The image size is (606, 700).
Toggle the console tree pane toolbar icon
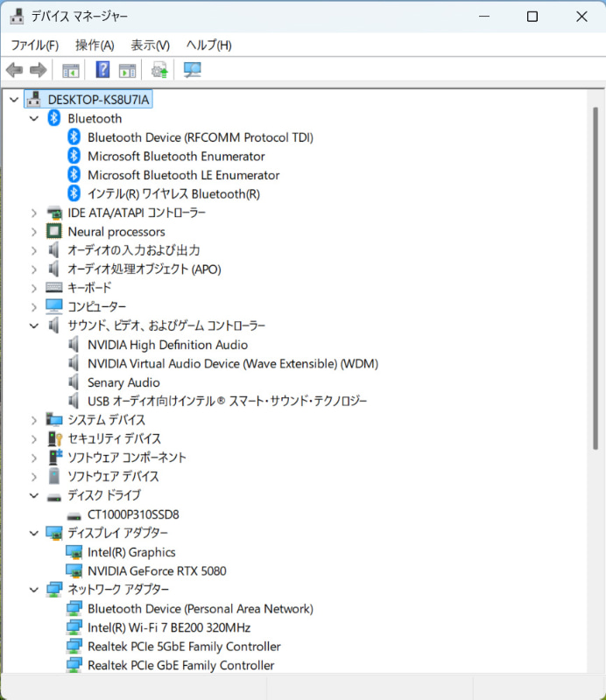coord(71,71)
